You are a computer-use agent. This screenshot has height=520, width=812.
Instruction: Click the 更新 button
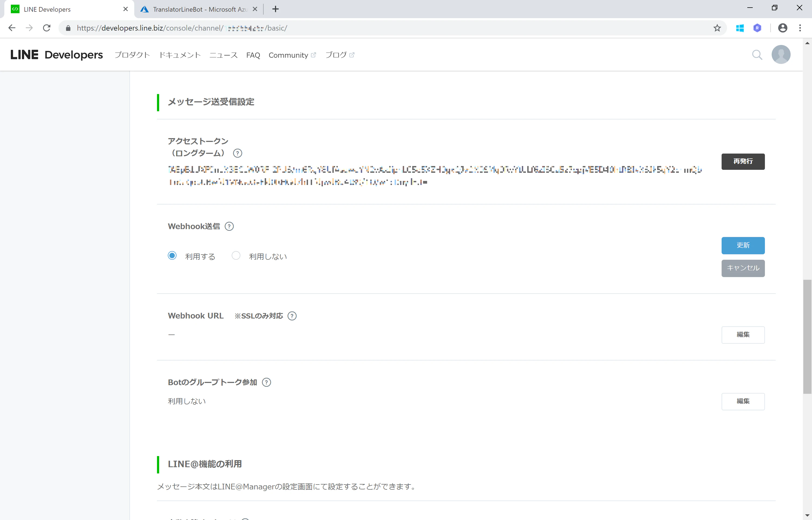click(743, 245)
